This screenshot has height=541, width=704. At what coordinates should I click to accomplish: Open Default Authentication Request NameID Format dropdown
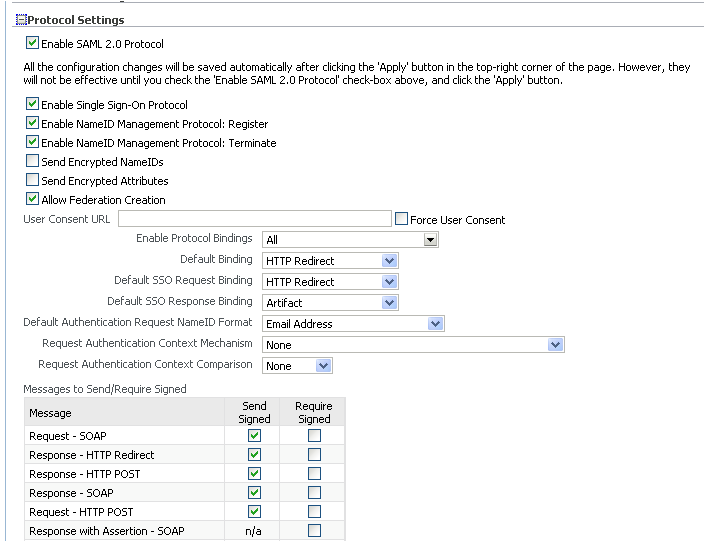pyautogui.click(x=353, y=324)
